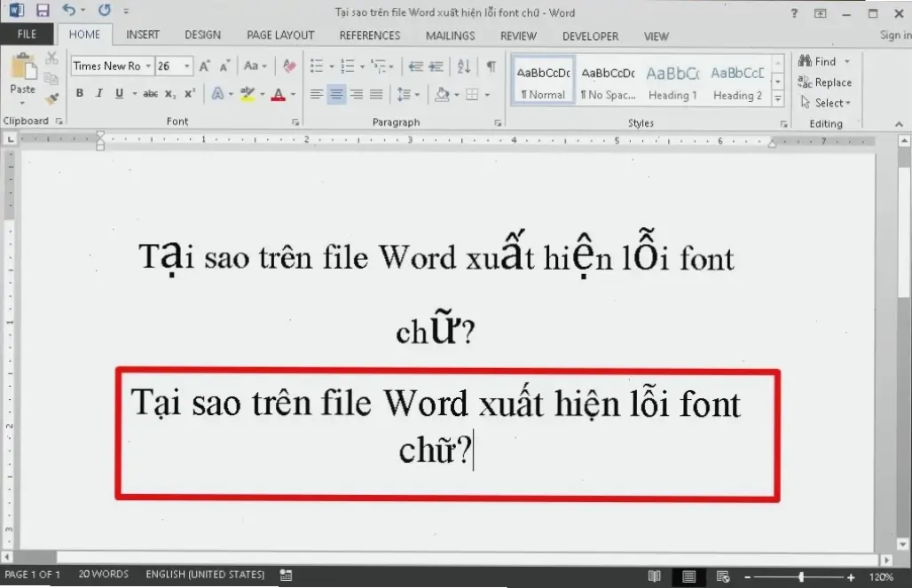The height and width of the screenshot is (588, 912).
Task: Click the Save icon in quick access toolbar
Action: pos(43,10)
